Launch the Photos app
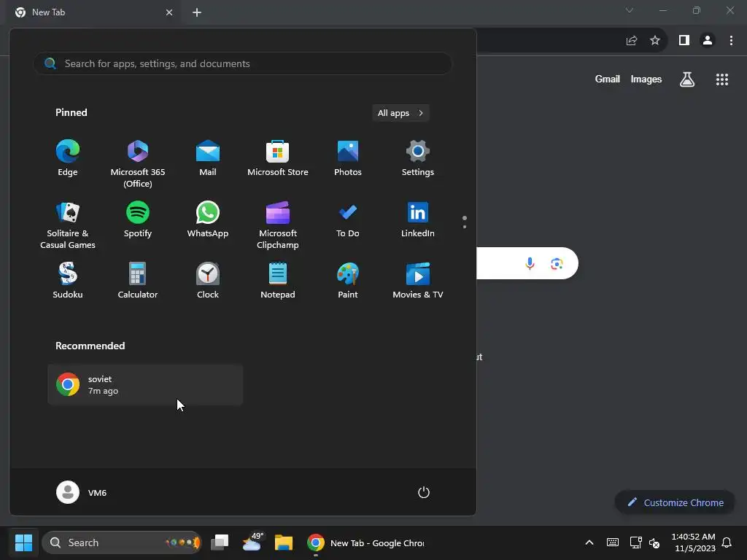The height and width of the screenshot is (560, 747). click(348, 158)
